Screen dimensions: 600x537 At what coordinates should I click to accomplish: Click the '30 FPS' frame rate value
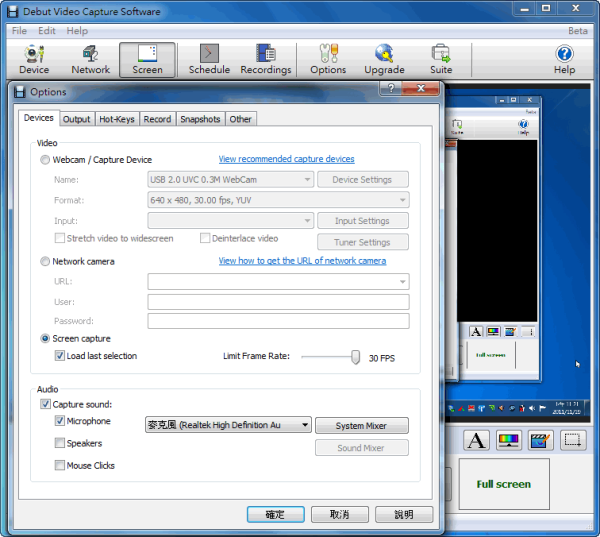[382, 358]
